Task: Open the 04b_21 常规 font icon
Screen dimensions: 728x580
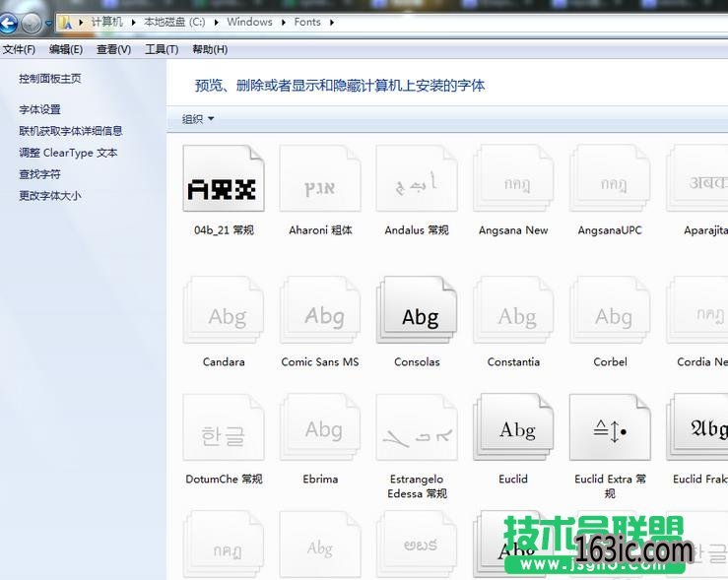Action: click(x=225, y=179)
